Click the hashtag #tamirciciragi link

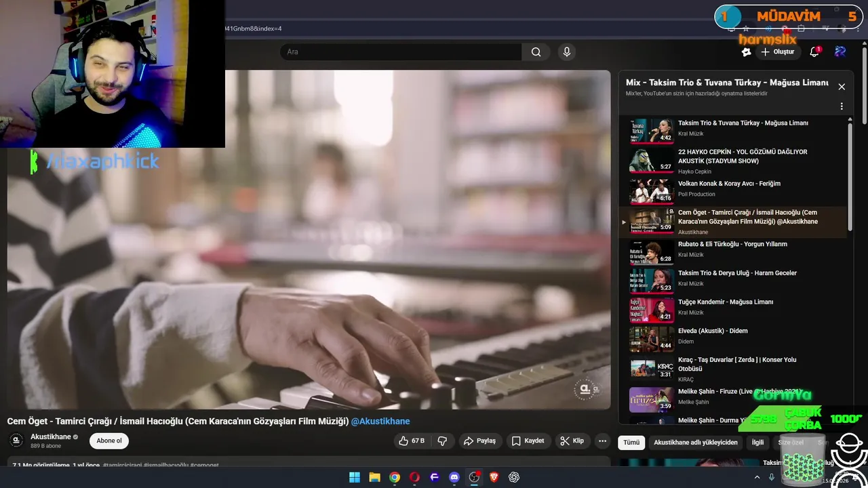point(121,465)
